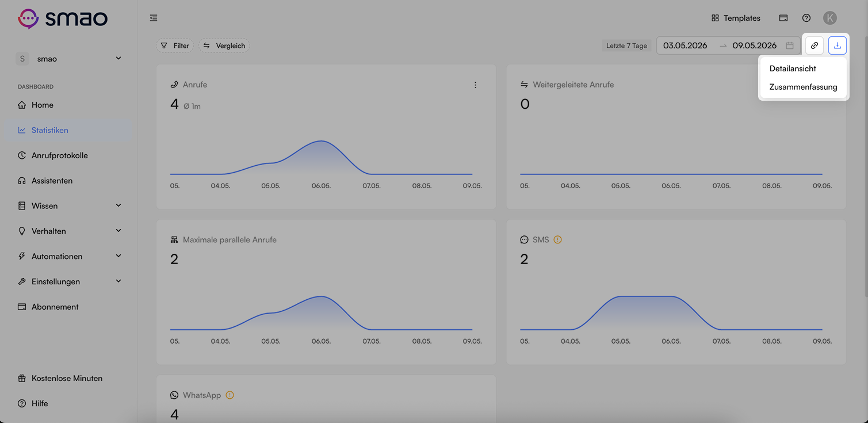Click the Automationen lightning icon

point(22,256)
